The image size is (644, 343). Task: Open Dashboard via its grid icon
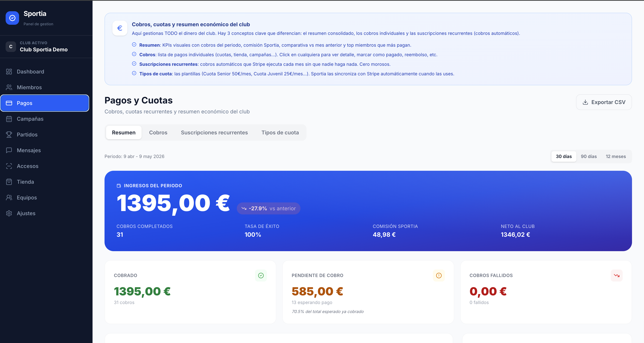[9, 72]
